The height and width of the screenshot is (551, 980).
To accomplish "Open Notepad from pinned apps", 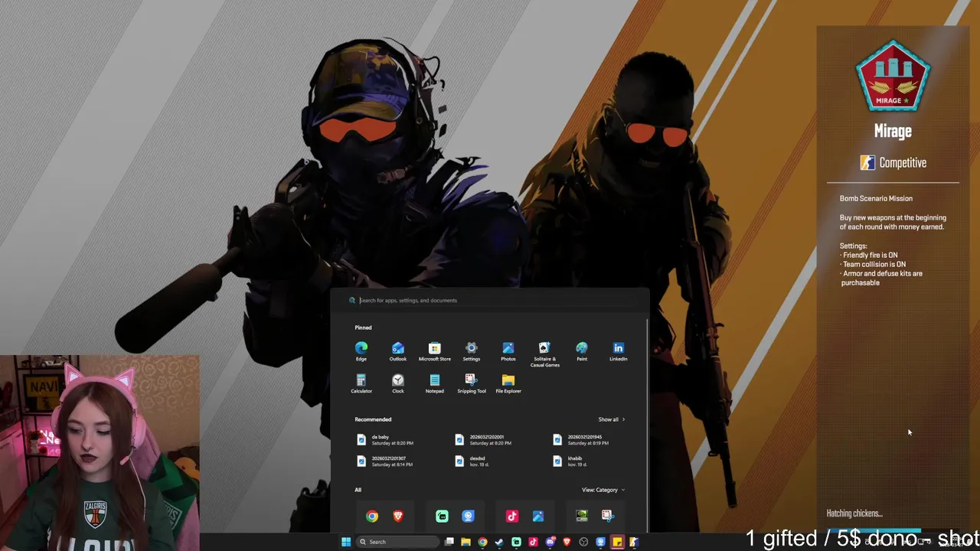I will pos(434,384).
